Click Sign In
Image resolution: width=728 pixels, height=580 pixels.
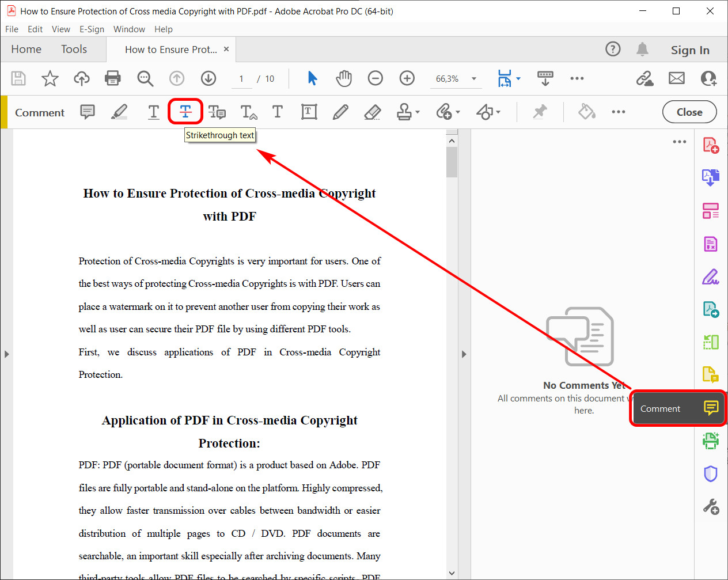[x=690, y=50]
